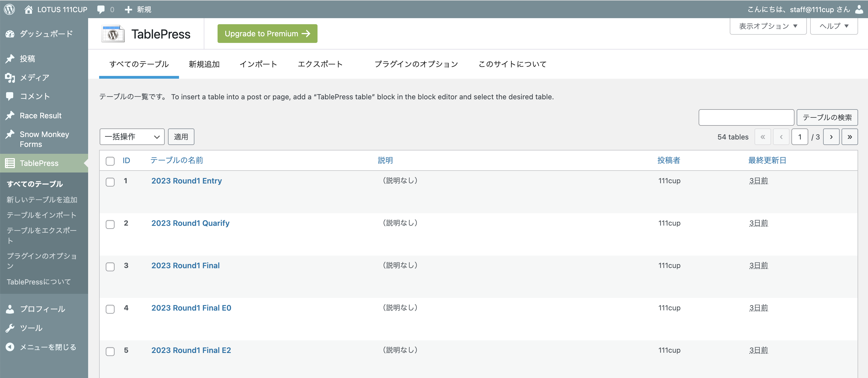
Task: Click the 適用 apply button
Action: point(181,137)
